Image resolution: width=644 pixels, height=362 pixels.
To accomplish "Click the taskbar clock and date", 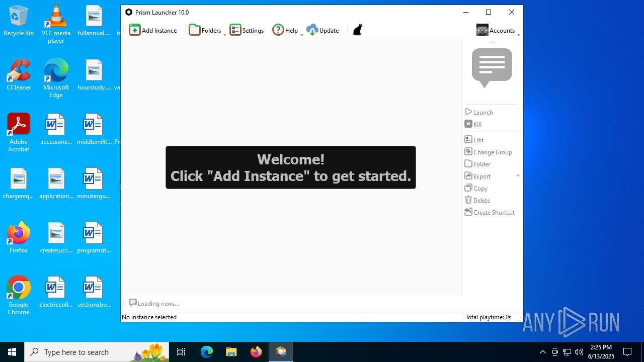I will pos(601,352).
